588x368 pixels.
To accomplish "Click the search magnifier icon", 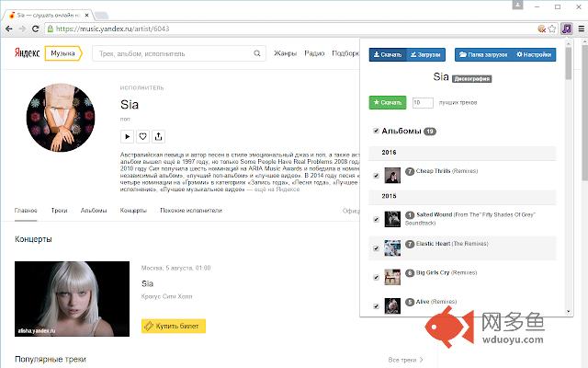I will [x=257, y=53].
